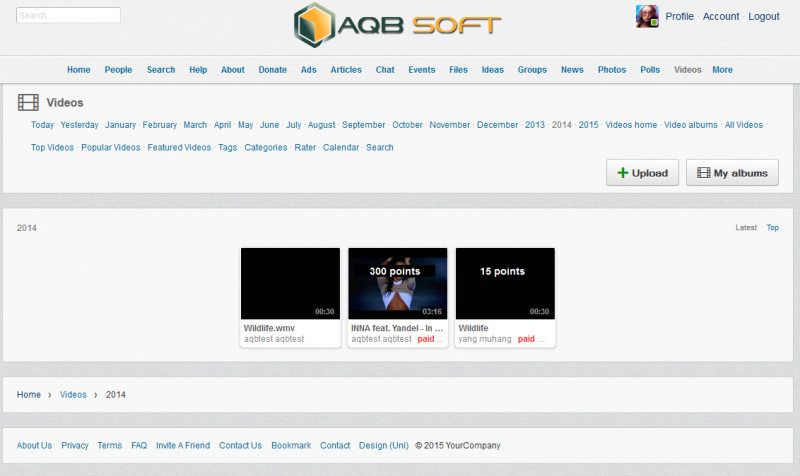
Task: Open Wildlife.wmv video thumbnail
Action: click(x=290, y=284)
